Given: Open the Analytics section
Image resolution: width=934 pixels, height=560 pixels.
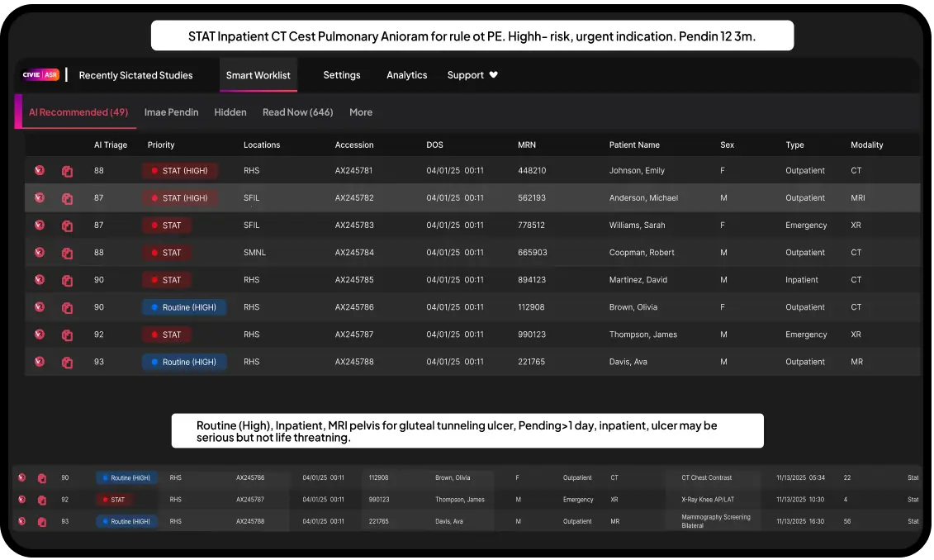Looking at the screenshot, I should click(406, 74).
